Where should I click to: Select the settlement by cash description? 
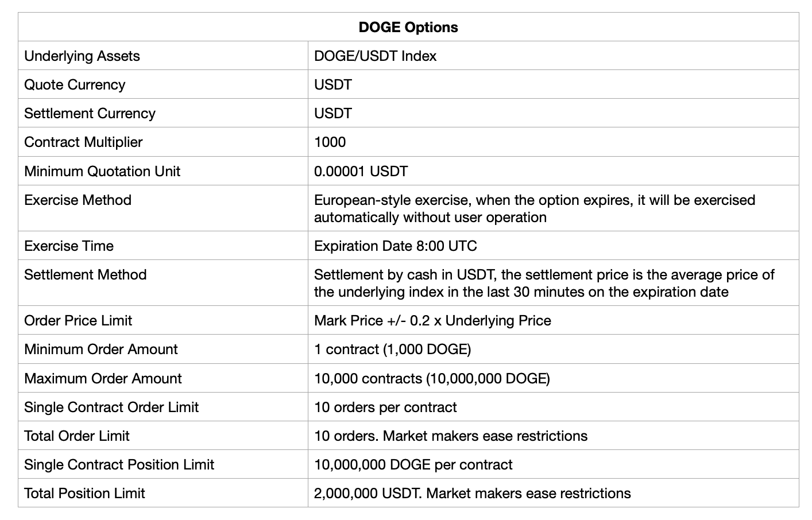click(544, 283)
